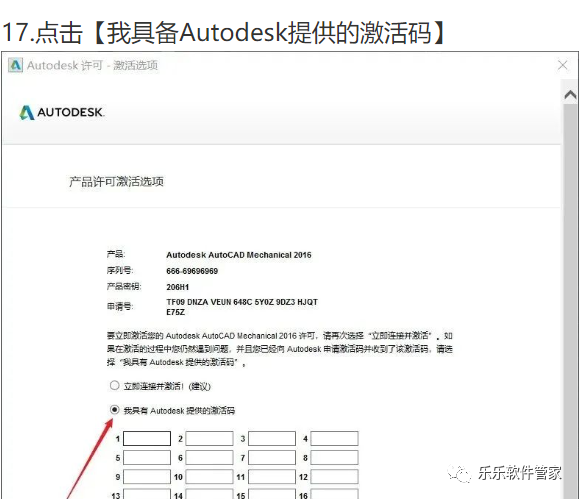Click the Autodesk logo in the header
580x499 pixels.
[62, 112]
